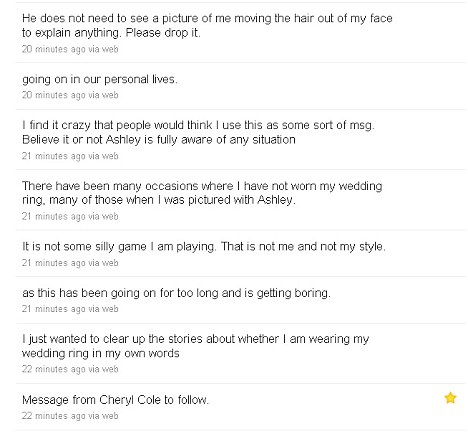Click timestamp below 'pictured with Ashley' tweet

point(54,216)
